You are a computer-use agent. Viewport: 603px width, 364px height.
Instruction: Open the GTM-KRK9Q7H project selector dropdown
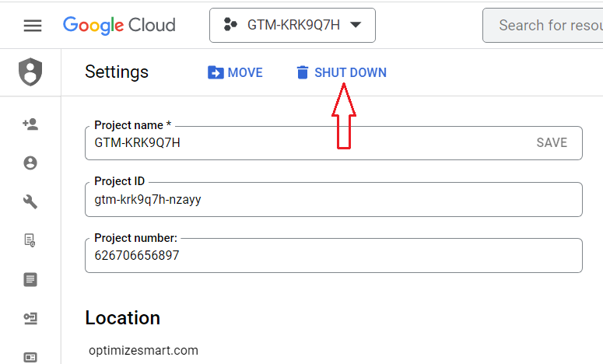293,26
